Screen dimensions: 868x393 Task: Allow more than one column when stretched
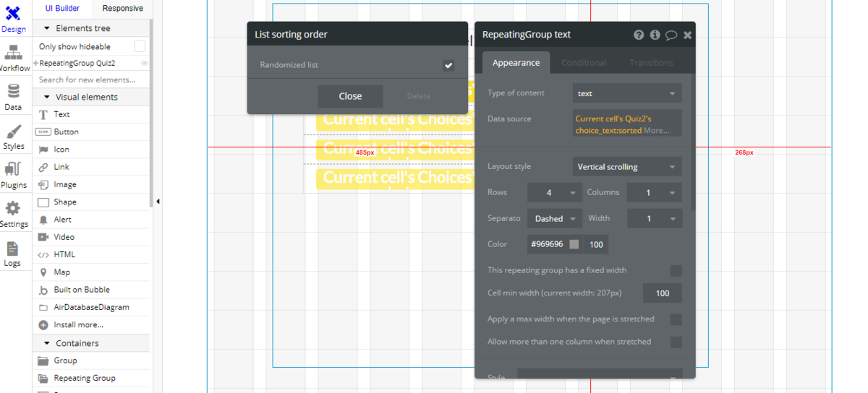point(676,342)
